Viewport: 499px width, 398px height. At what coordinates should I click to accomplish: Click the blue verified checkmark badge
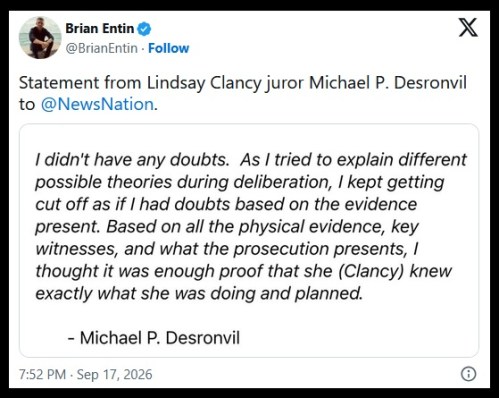click(x=144, y=29)
